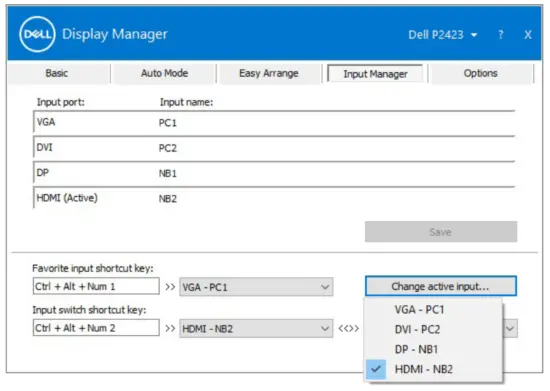Click the Display Manager title text
Viewport: 550px width, 391px height.
115,34
